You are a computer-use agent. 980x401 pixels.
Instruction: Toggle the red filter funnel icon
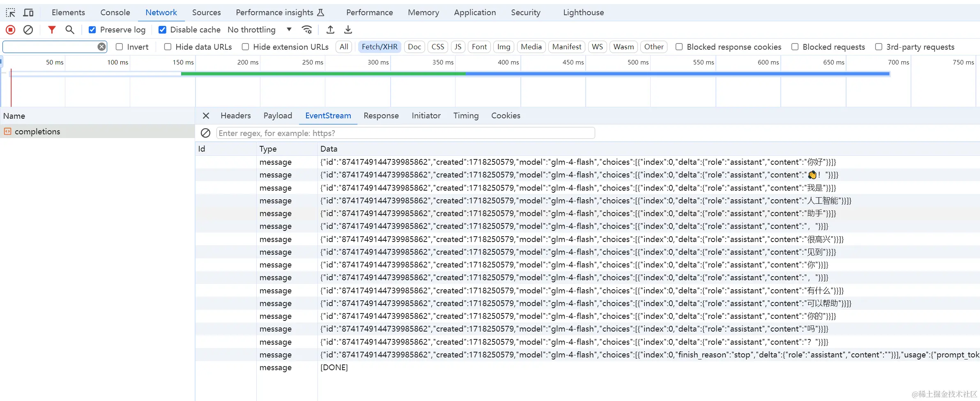(52, 30)
